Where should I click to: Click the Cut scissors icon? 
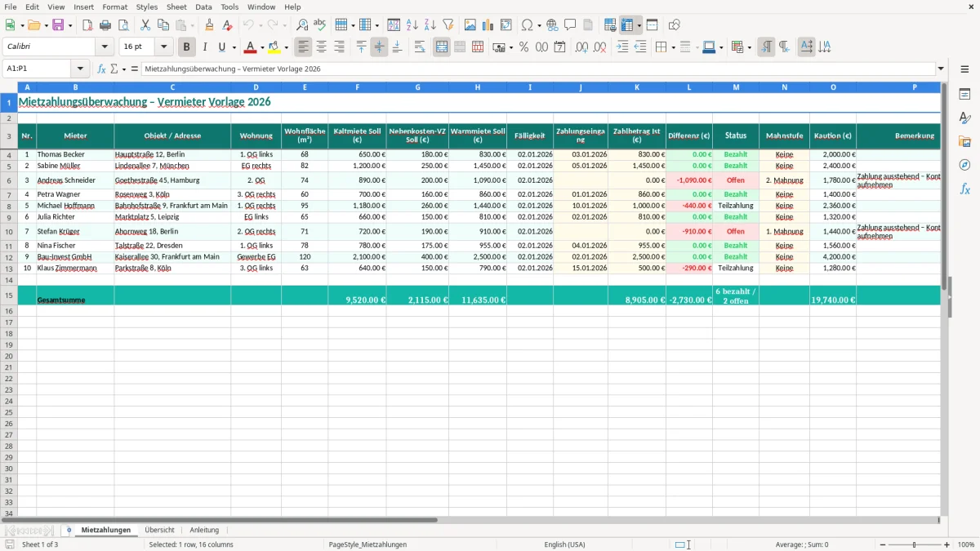click(x=145, y=25)
